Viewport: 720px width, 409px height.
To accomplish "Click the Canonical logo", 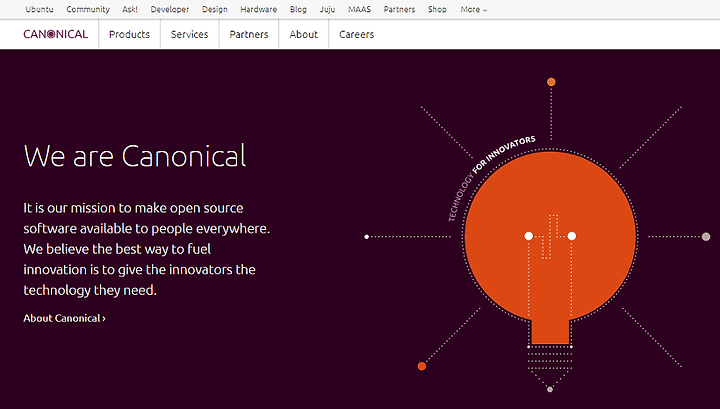I will point(56,34).
